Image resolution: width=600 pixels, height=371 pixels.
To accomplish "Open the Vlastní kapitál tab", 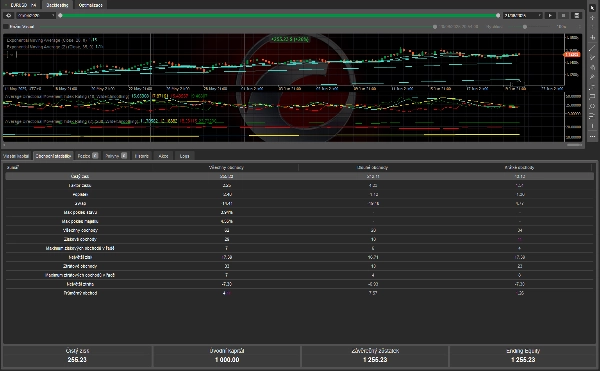I will point(16,156).
